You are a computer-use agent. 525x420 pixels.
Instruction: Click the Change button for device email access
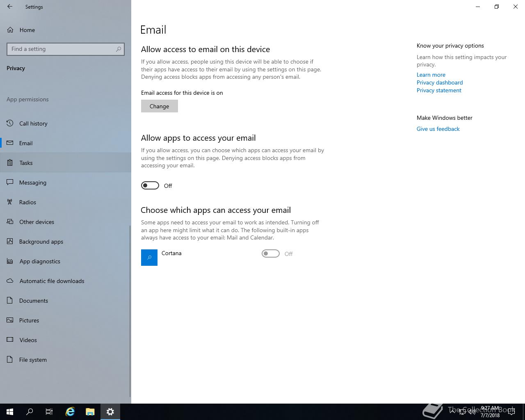160,106
